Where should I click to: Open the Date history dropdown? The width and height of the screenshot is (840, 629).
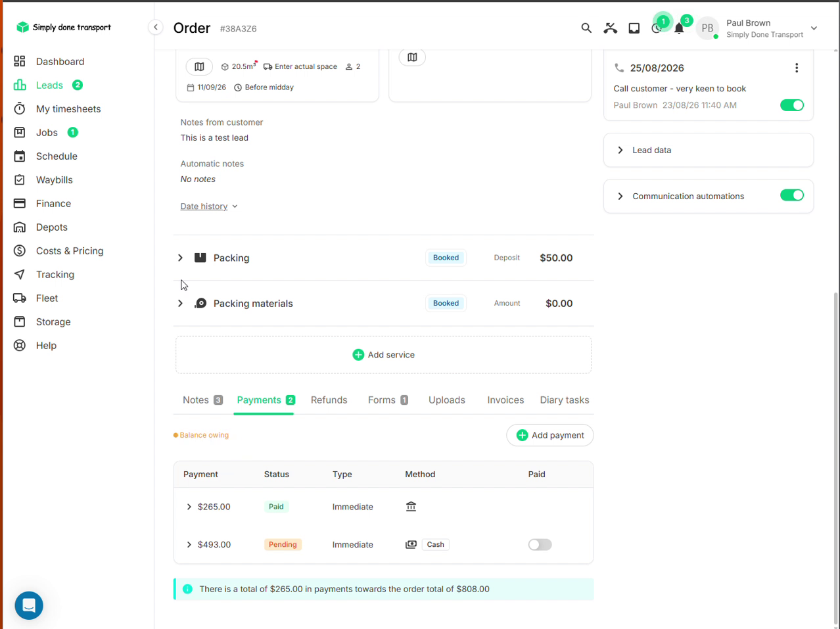click(x=209, y=206)
